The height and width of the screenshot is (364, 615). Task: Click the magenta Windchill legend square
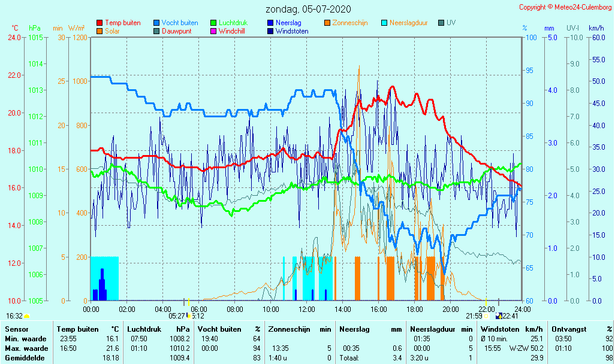(x=213, y=31)
